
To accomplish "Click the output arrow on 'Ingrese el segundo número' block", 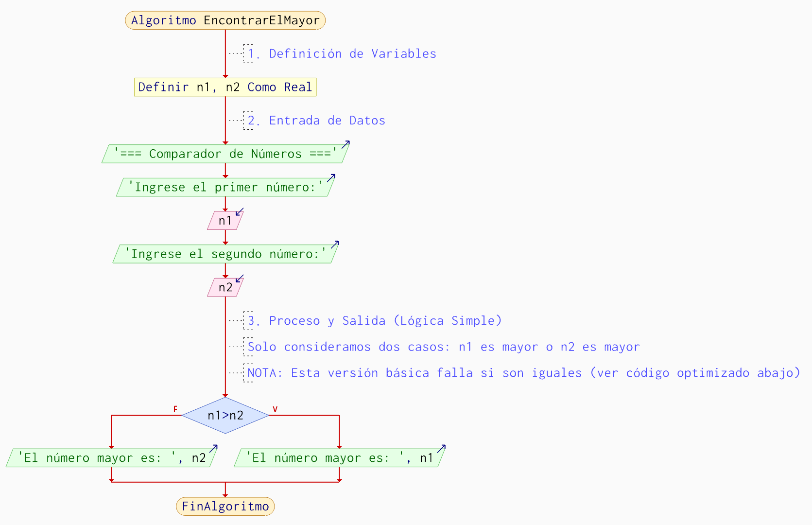I will [334, 245].
